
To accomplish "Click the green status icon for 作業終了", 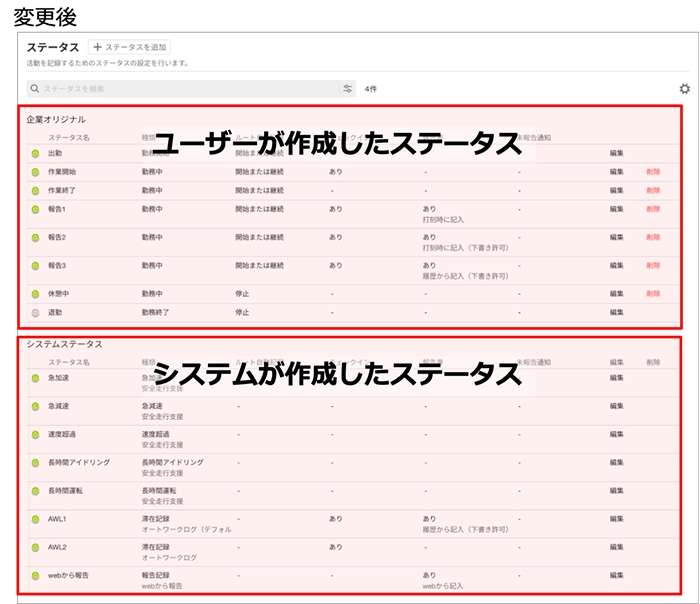I will (x=35, y=191).
